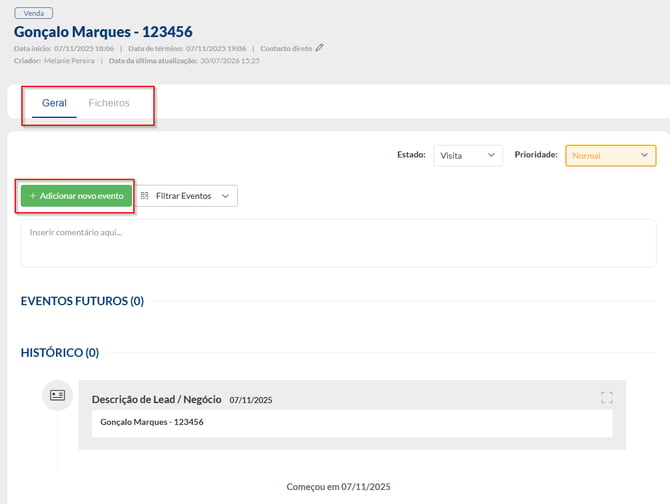Click the HISTÓRICO (0) section header

click(60, 353)
